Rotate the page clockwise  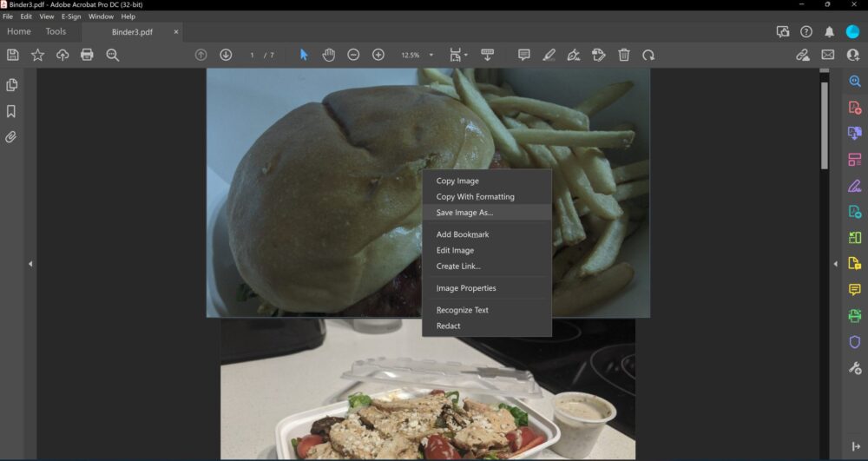click(648, 55)
